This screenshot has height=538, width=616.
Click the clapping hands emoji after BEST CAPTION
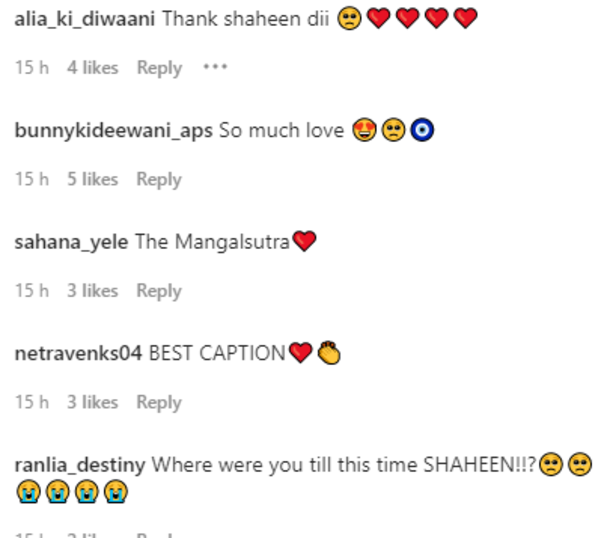329,353
